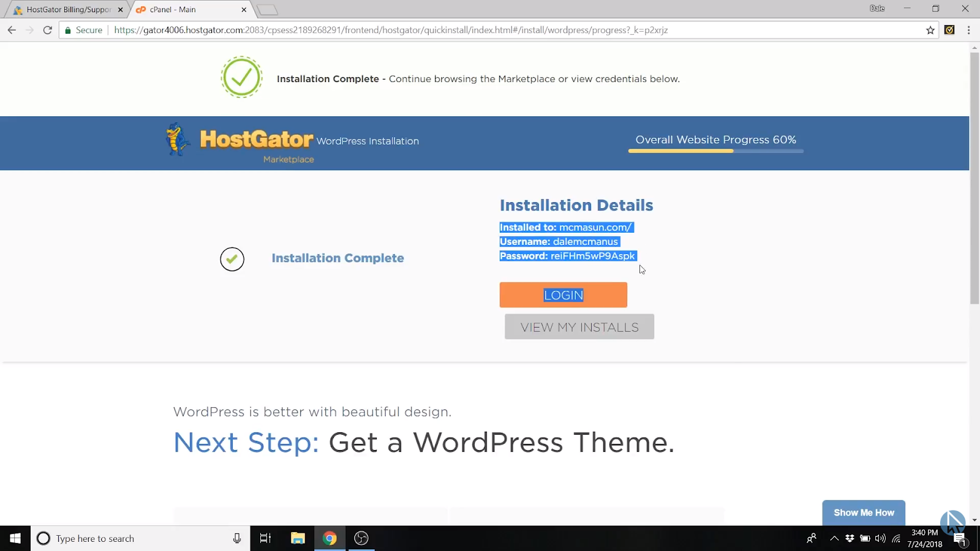View site security padlock info
The image size is (980, 551).
(68, 30)
